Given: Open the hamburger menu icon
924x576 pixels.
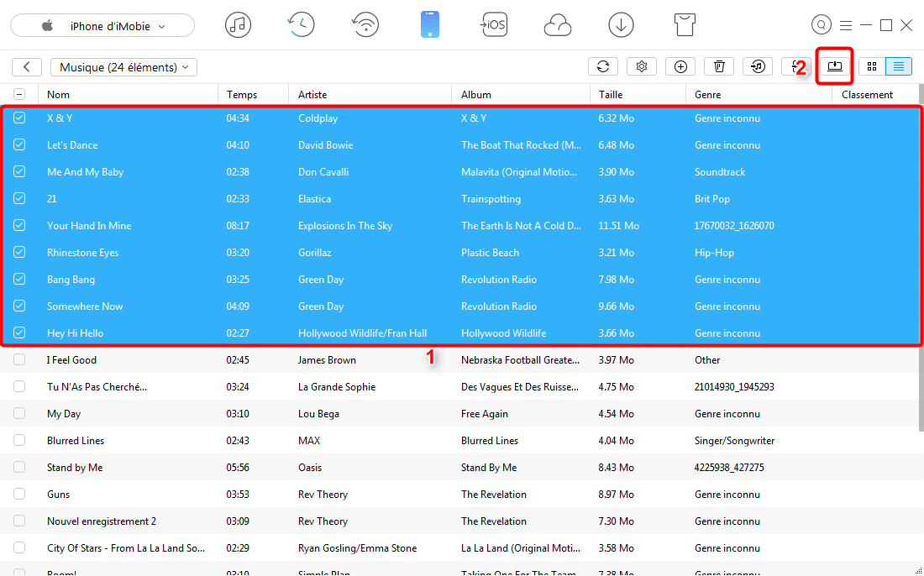Looking at the screenshot, I should coord(846,25).
